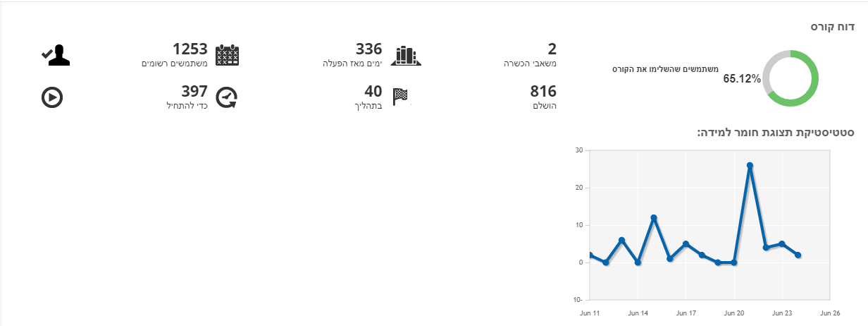Click the registered users person-checkmark icon
Screen dimensions: 868x326
pos(56,55)
